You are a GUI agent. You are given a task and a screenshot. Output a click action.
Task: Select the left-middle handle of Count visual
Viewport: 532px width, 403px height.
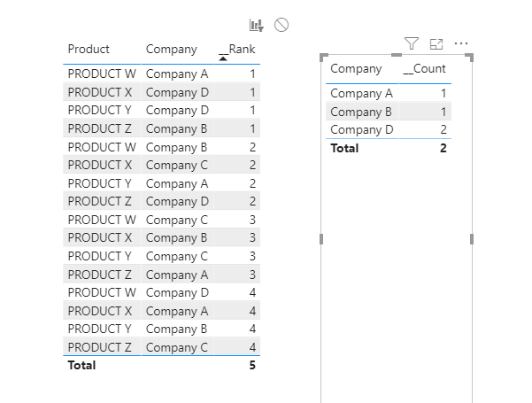tap(321, 239)
